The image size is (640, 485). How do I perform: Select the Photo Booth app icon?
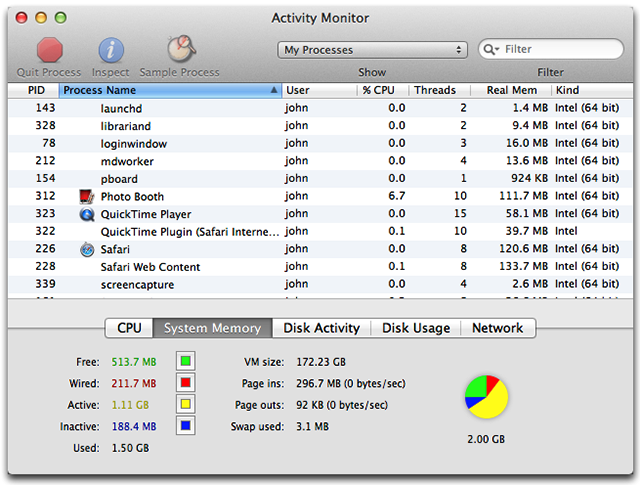click(86, 197)
